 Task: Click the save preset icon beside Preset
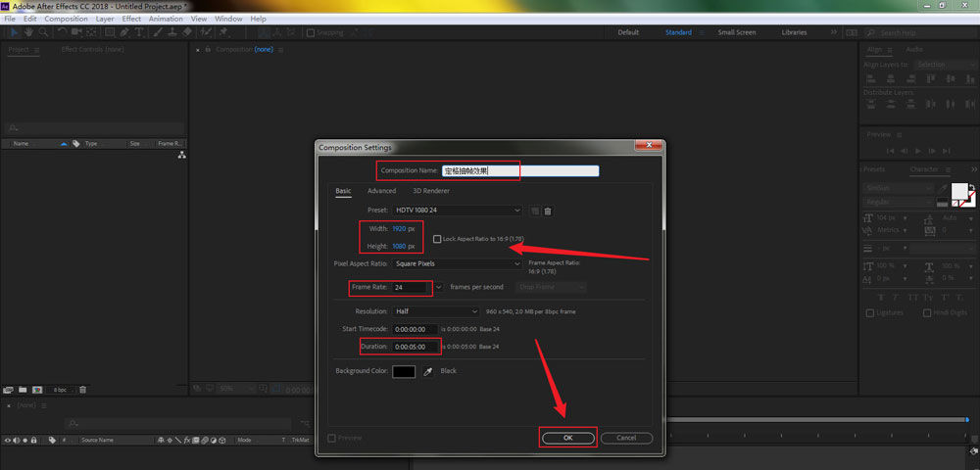click(535, 211)
